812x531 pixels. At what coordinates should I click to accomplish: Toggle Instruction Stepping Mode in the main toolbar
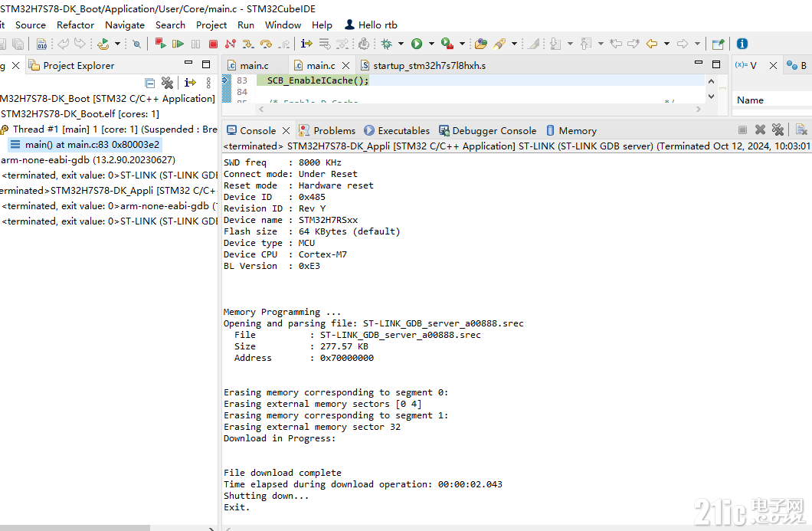[306, 44]
